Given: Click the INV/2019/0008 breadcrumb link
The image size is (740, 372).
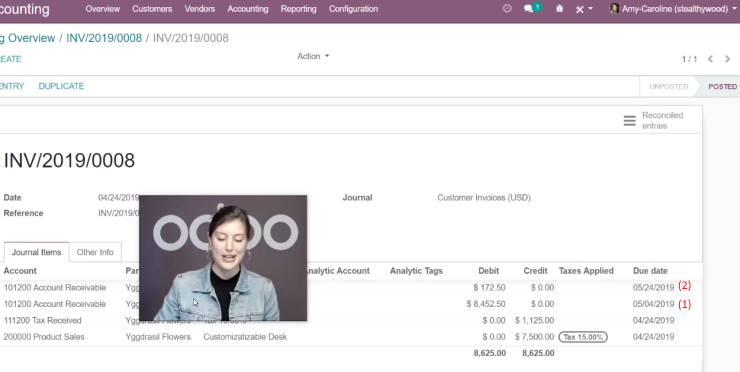Looking at the screenshot, I should pos(104,38).
